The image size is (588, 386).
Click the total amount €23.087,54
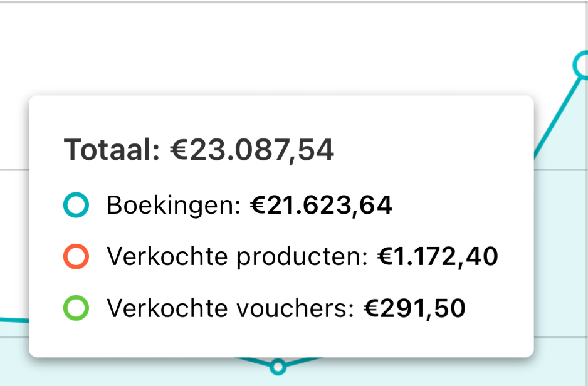[252, 150]
